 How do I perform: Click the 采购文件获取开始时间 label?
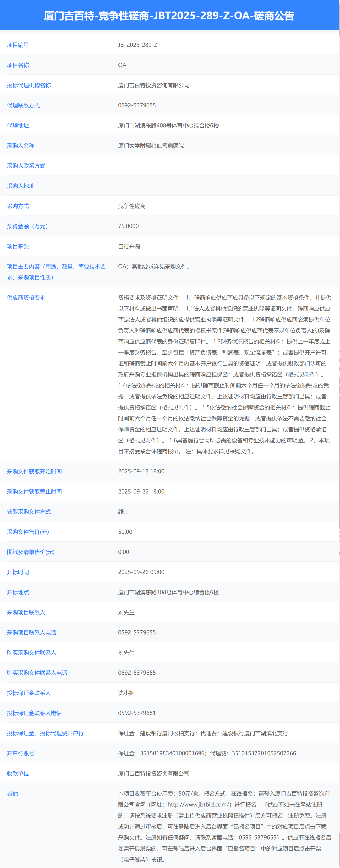click(34, 471)
